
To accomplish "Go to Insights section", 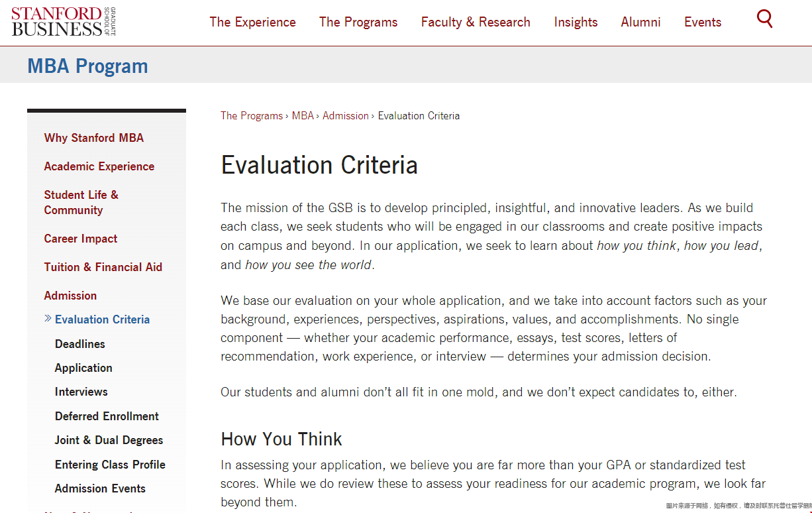I will tap(576, 22).
